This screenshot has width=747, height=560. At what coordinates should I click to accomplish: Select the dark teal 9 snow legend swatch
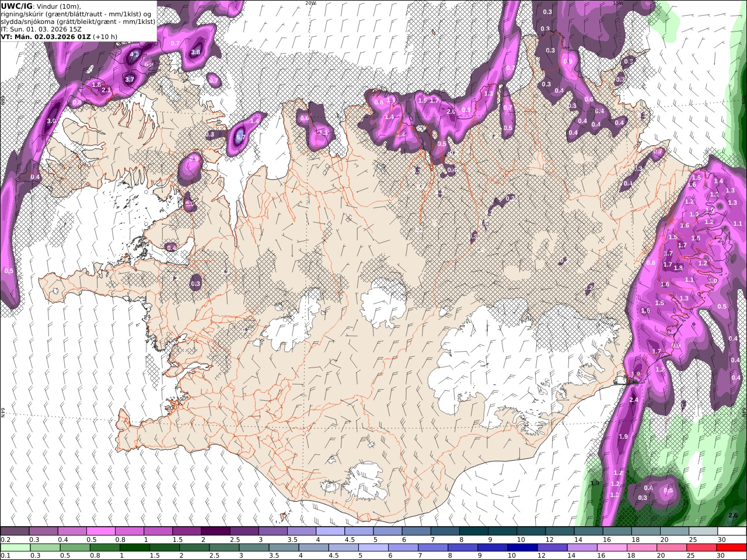(x=502, y=531)
